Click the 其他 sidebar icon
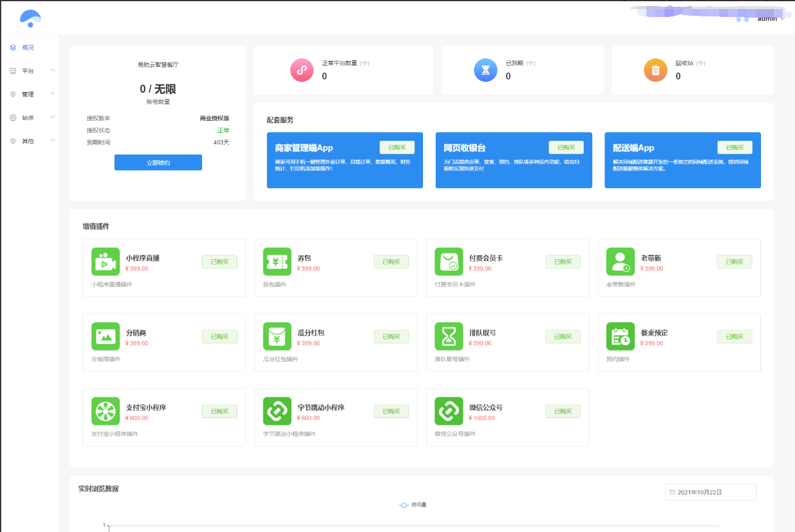The height and width of the screenshot is (532, 795). [13, 141]
